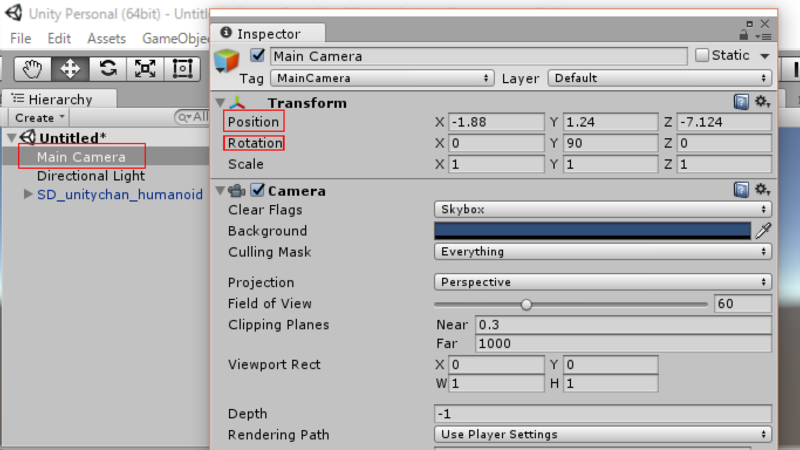Open the File menu
800x450 pixels.
click(x=20, y=38)
